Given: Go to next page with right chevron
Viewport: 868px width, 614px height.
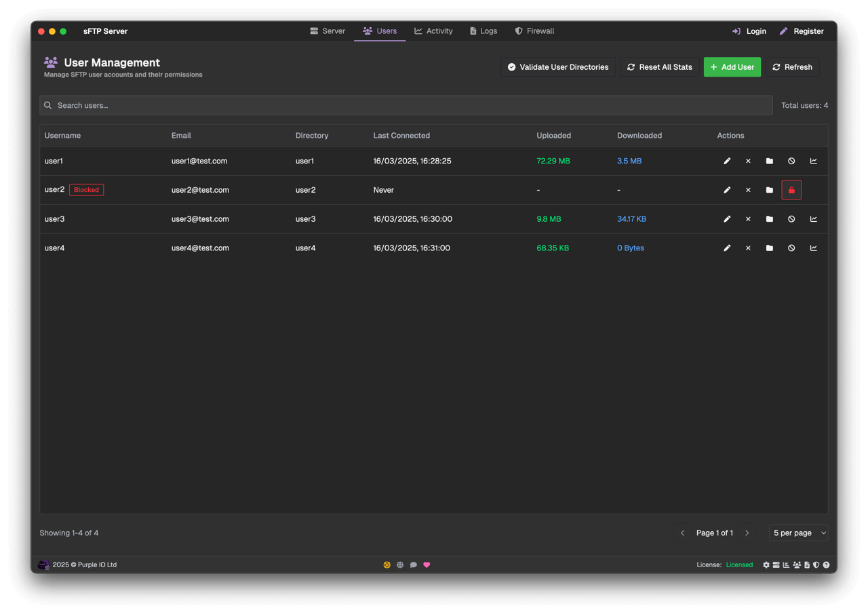Looking at the screenshot, I should coord(747,533).
